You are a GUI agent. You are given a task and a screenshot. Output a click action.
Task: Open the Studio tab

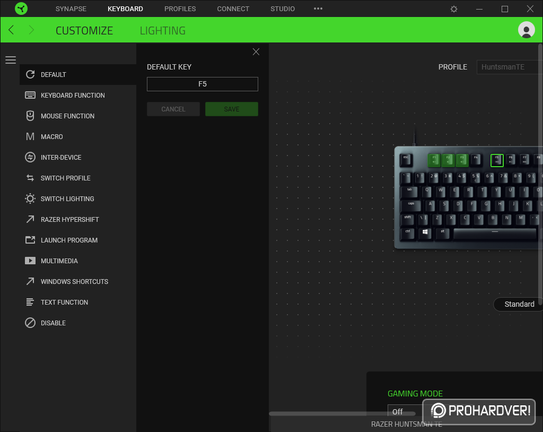[x=283, y=9]
